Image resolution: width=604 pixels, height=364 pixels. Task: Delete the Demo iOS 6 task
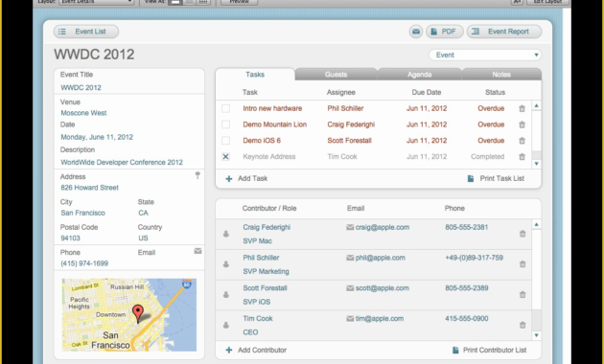pos(522,141)
